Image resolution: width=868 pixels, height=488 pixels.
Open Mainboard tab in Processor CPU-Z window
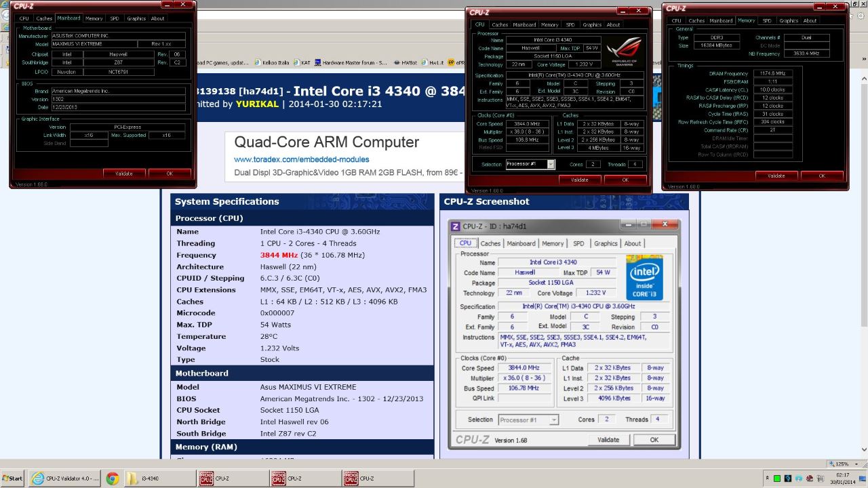[524, 24]
